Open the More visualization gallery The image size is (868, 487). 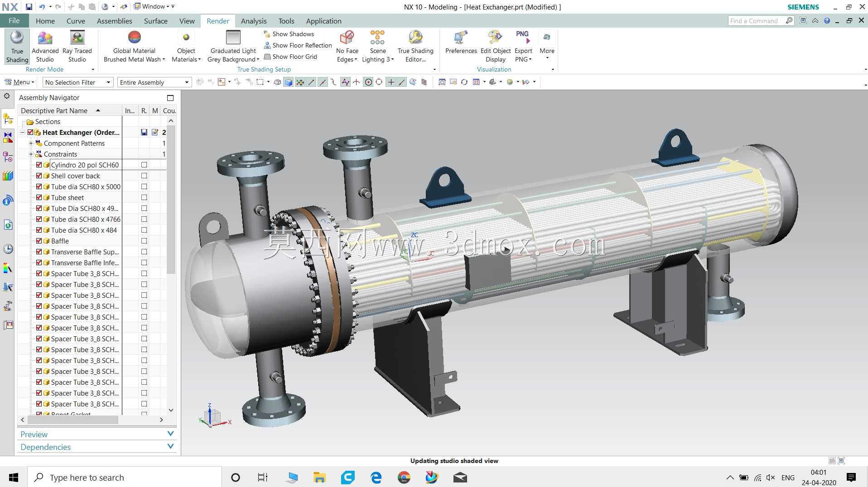(x=547, y=45)
